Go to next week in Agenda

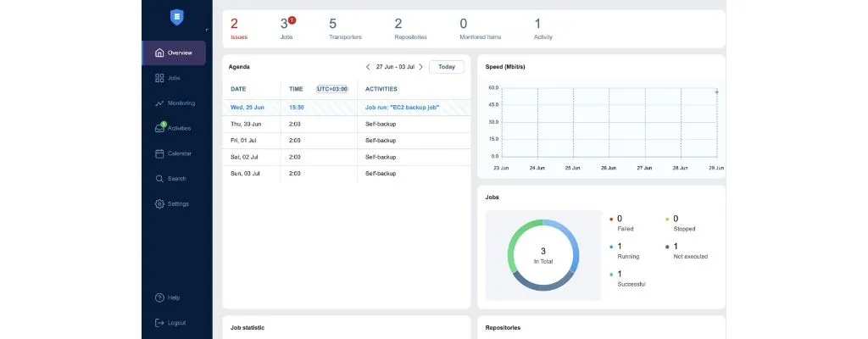click(420, 67)
